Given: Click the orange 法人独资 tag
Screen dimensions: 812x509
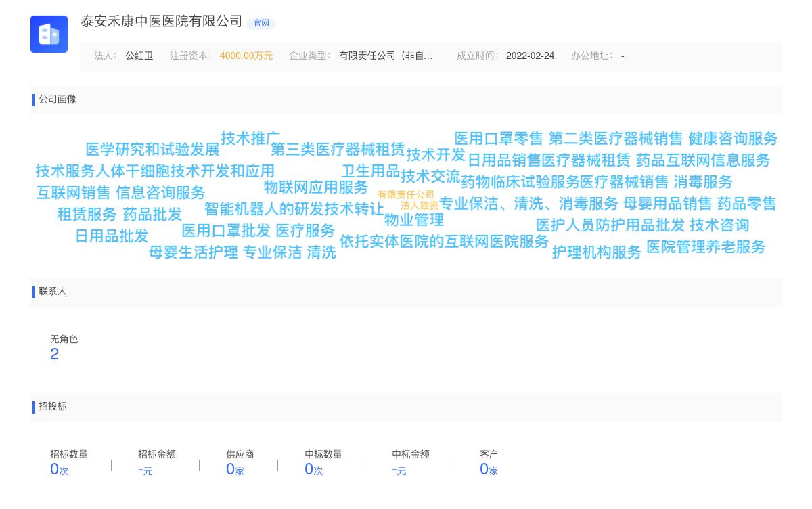Looking at the screenshot, I should [418, 205].
